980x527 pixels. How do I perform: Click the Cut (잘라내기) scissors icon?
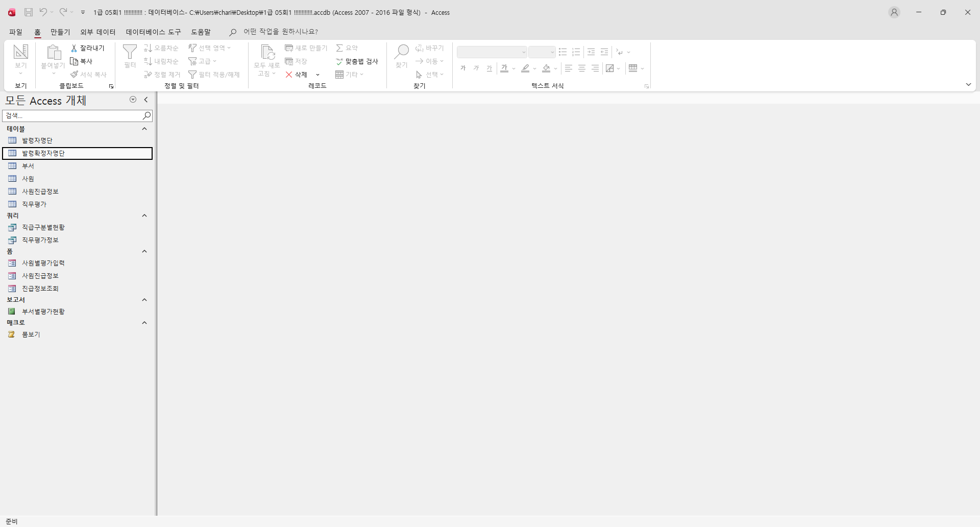[74, 48]
